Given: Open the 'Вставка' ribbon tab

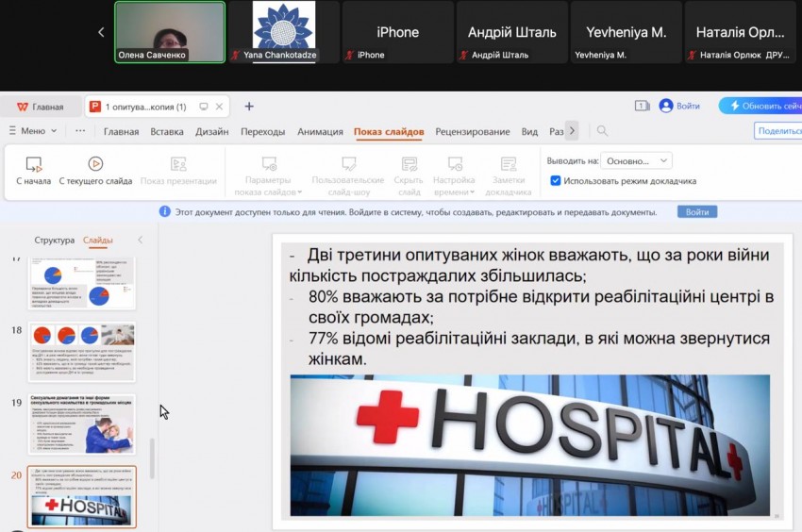Looking at the screenshot, I should tap(167, 131).
